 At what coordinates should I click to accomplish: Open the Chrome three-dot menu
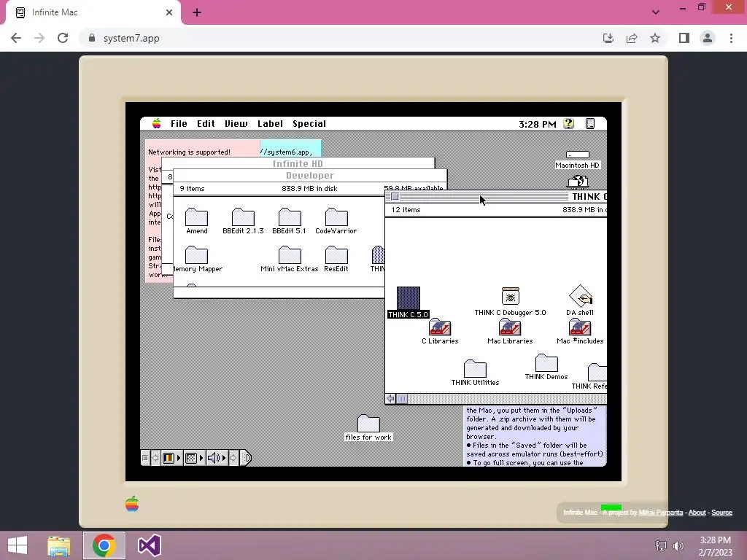pyautogui.click(x=731, y=38)
